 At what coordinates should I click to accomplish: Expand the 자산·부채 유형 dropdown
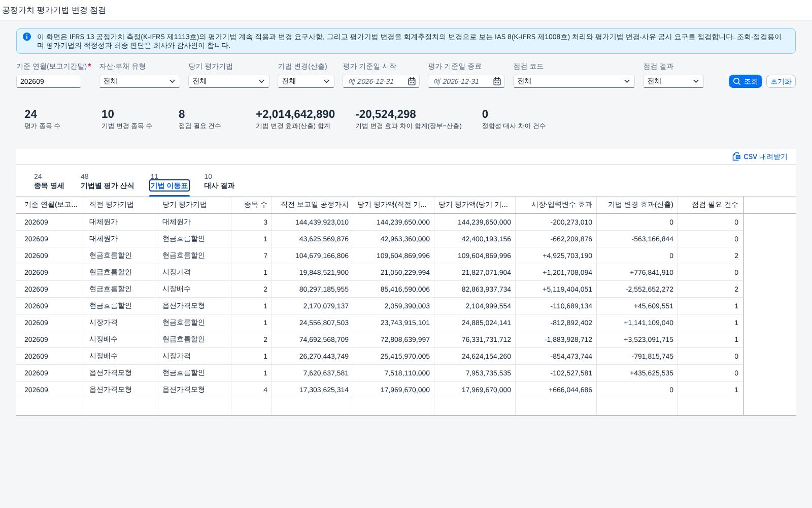coord(172,81)
